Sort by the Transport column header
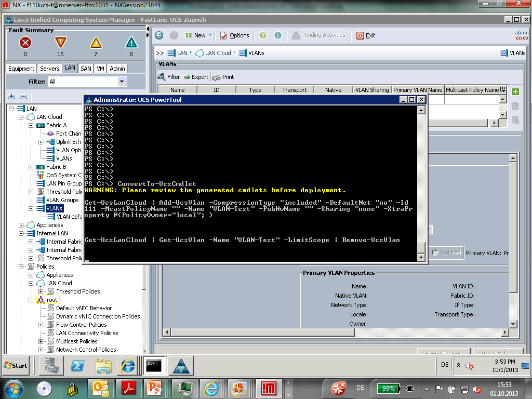 coord(295,90)
